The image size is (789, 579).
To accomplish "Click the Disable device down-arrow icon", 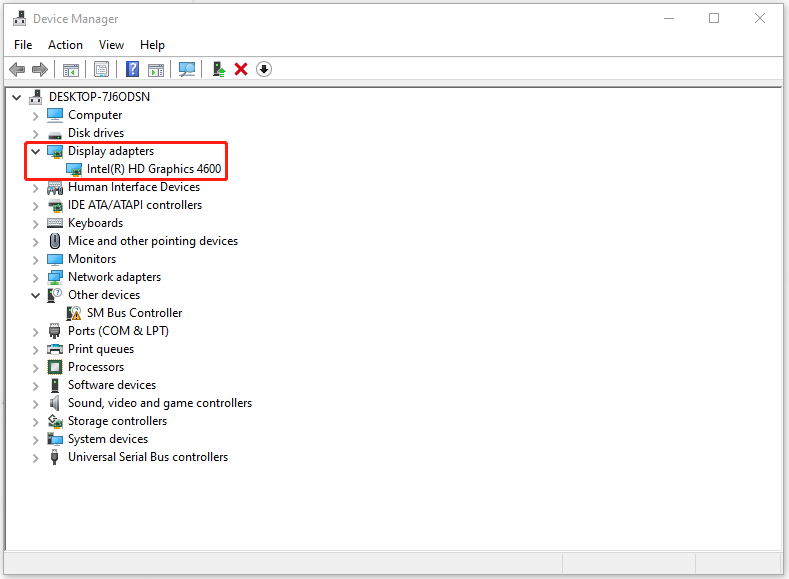I will [264, 69].
